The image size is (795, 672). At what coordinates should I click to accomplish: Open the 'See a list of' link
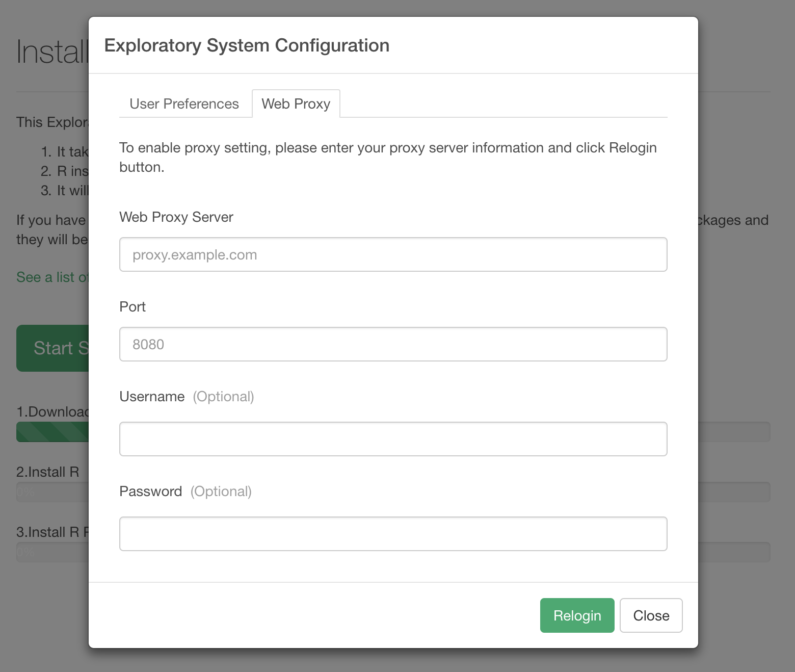(52, 277)
